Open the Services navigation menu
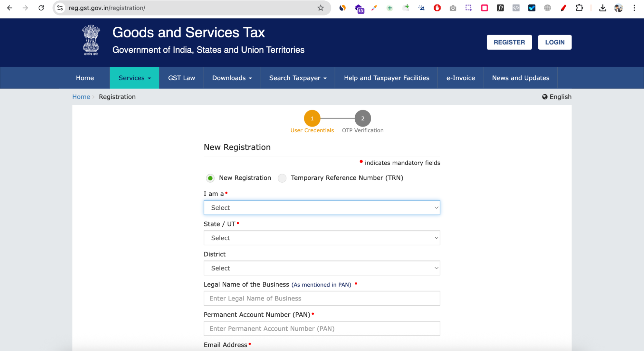Viewport: 644px width, 351px height. (x=134, y=78)
